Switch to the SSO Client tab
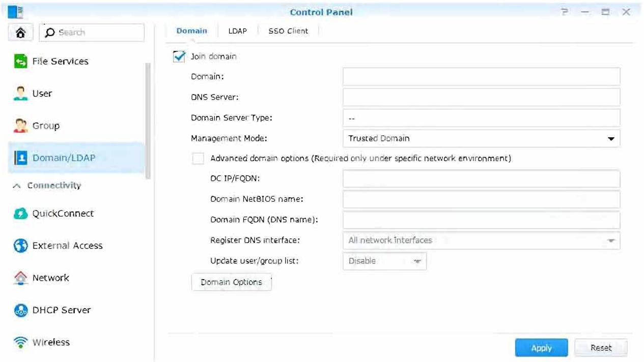 click(x=288, y=31)
